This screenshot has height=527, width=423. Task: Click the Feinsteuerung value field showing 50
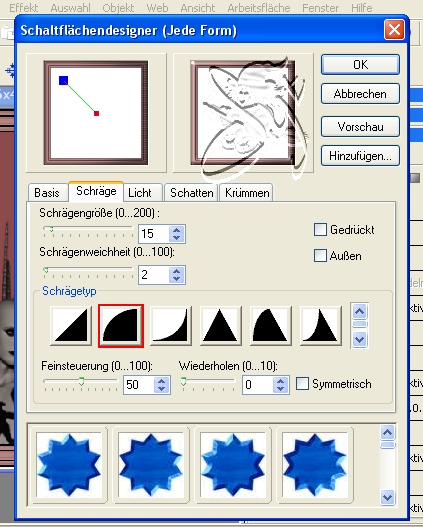(139, 385)
